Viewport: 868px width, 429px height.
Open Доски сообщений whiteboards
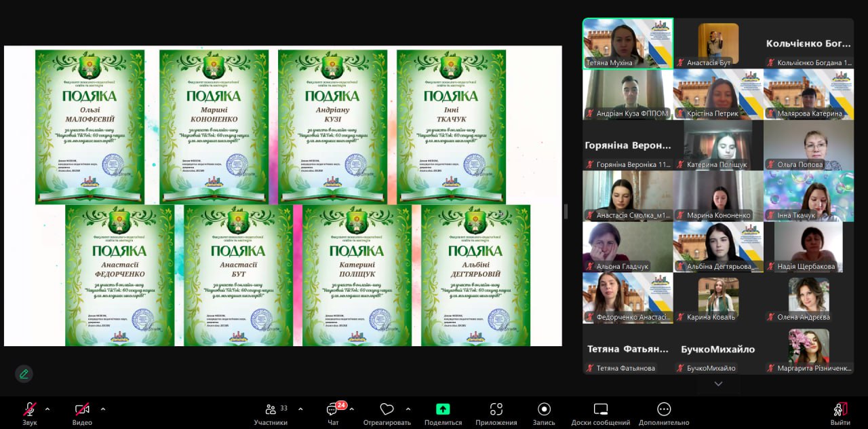point(601,413)
